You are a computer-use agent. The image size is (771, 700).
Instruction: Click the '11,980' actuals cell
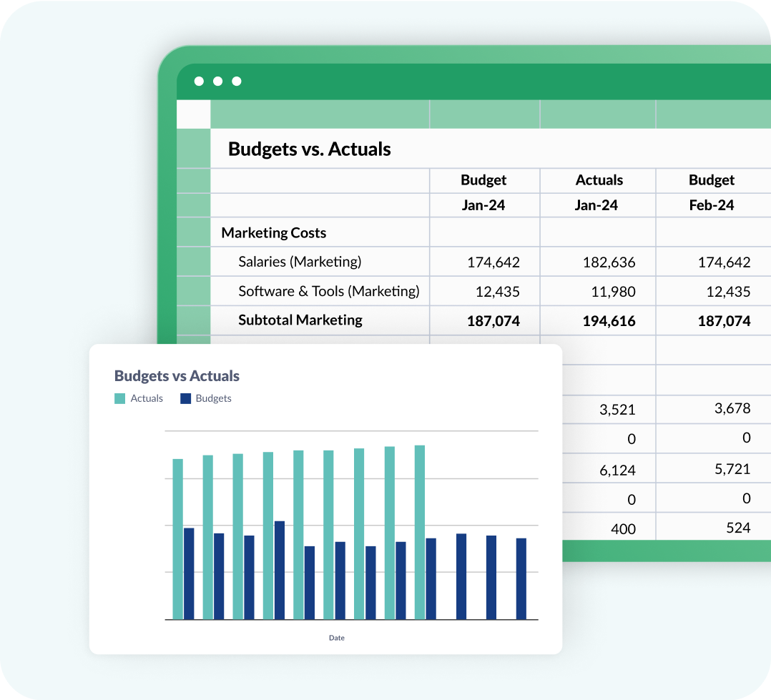(x=598, y=292)
